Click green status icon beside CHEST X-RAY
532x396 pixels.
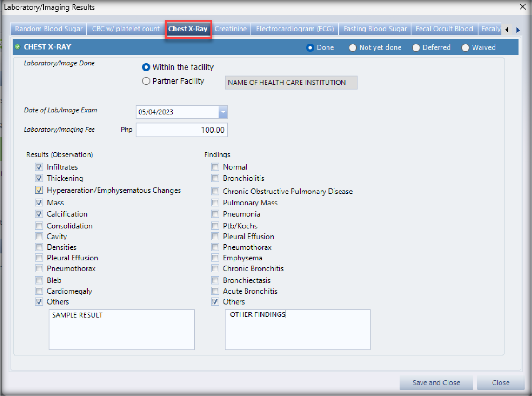click(x=17, y=47)
